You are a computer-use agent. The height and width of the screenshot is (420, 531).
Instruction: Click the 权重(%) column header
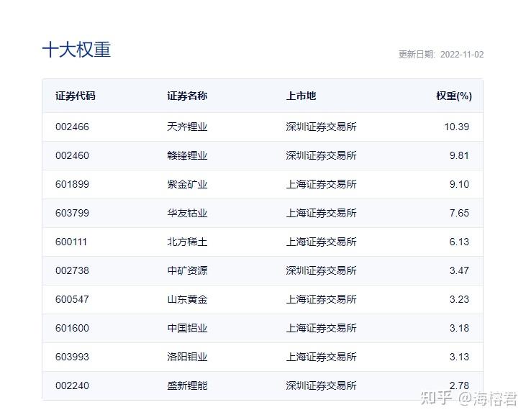coord(454,96)
